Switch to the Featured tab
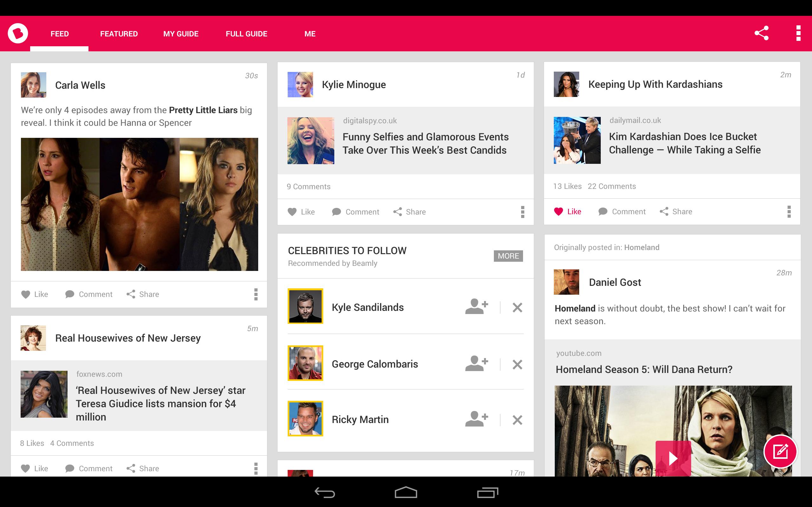Viewport: 812px width, 507px height. click(x=119, y=34)
